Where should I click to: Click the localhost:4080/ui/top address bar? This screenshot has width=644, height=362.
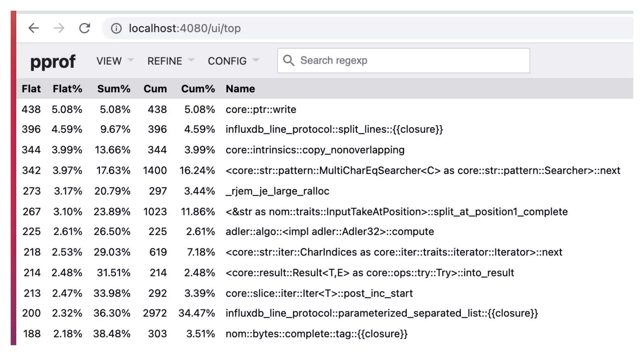tap(346, 28)
